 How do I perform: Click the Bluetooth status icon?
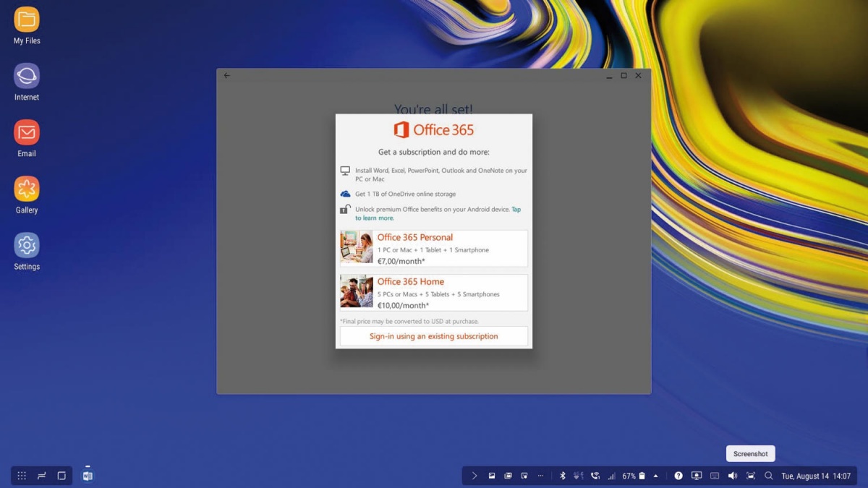click(x=562, y=476)
